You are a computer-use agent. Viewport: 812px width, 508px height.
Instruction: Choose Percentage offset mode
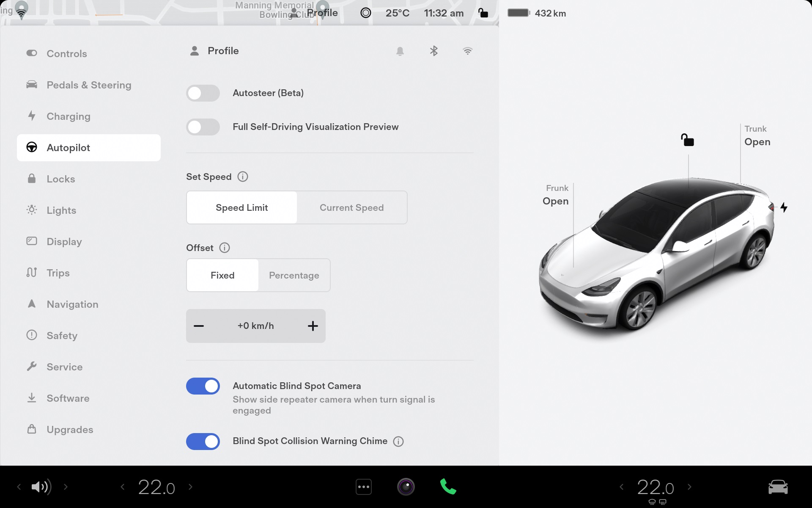pyautogui.click(x=294, y=275)
